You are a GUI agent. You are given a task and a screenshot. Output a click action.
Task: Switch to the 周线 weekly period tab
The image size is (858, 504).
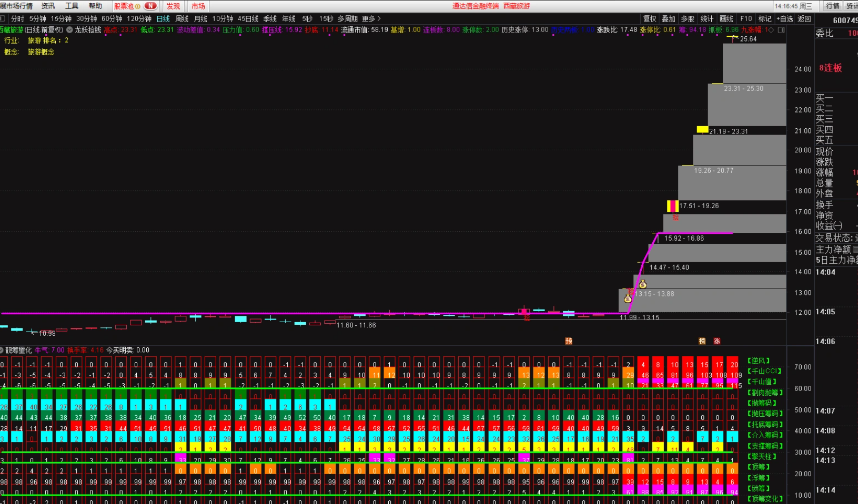(182, 18)
